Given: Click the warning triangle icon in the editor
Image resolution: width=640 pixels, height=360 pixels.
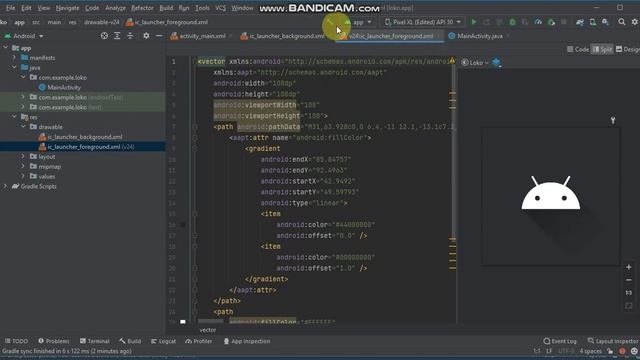Looking at the screenshot, I should pyautogui.click(x=451, y=61).
